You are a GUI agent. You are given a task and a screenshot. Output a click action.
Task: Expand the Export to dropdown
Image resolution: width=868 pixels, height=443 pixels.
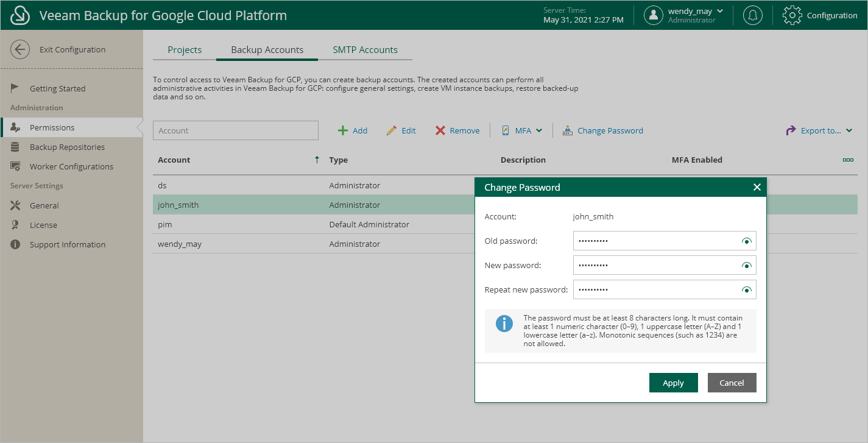click(849, 130)
